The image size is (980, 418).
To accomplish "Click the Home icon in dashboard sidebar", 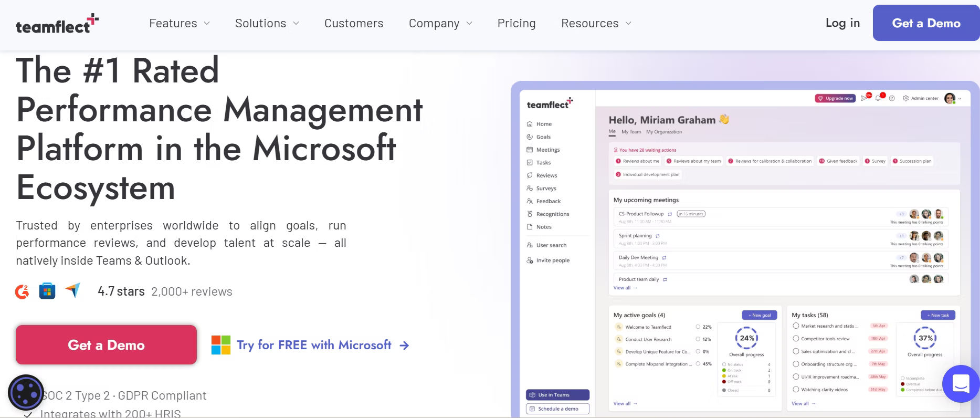I will 530,124.
